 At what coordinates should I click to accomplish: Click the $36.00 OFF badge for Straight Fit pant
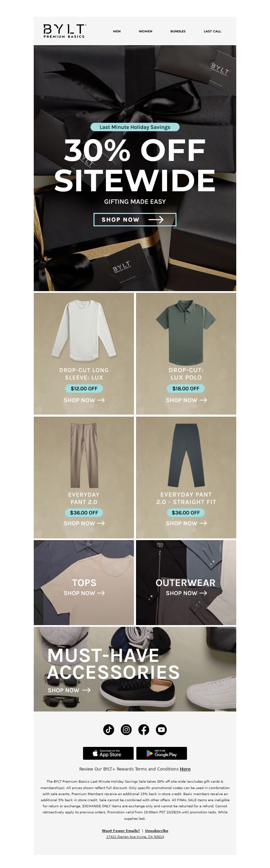pyautogui.click(x=186, y=512)
